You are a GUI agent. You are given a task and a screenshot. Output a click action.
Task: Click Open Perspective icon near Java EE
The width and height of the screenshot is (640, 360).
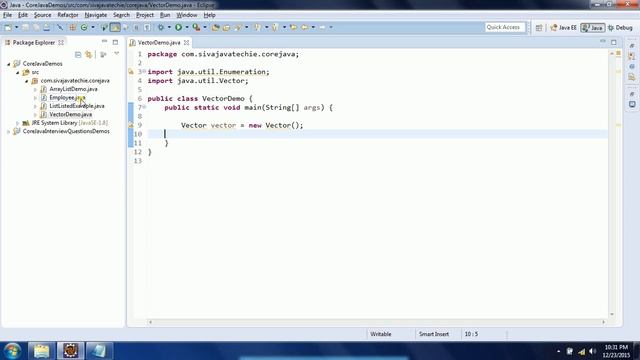(539, 27)
